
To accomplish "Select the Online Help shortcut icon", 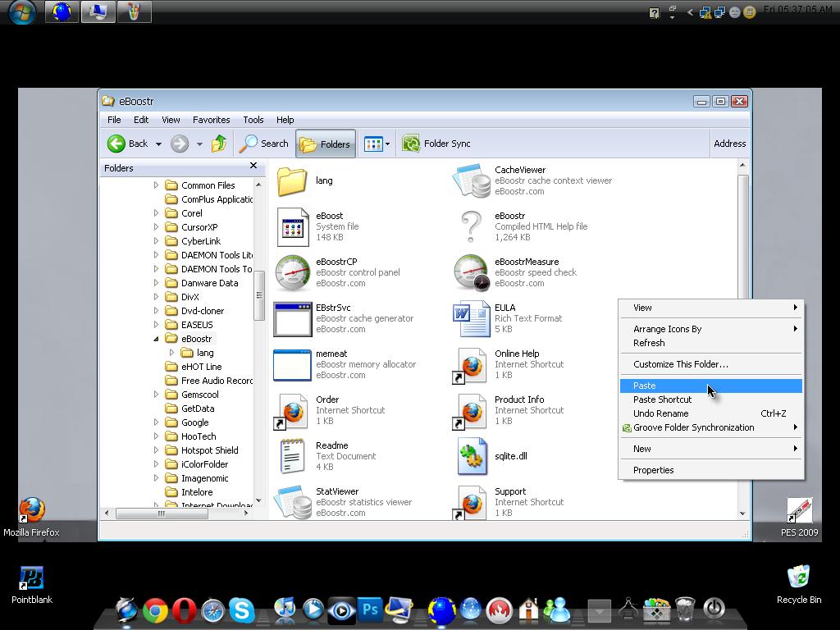I will pos(470,366).
